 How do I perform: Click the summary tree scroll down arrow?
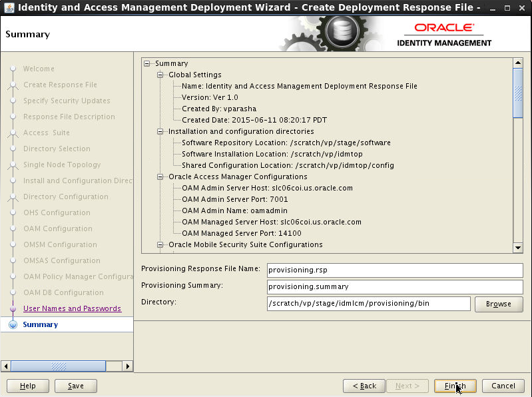[518, 248]
